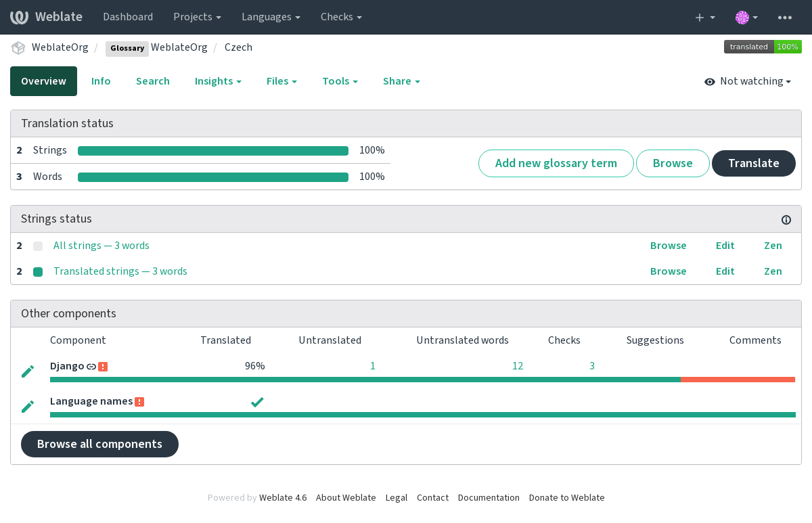This screenshot has height=523, width=812.
Task: Expand the Checks dropdown menu
Action: (341, 17)
